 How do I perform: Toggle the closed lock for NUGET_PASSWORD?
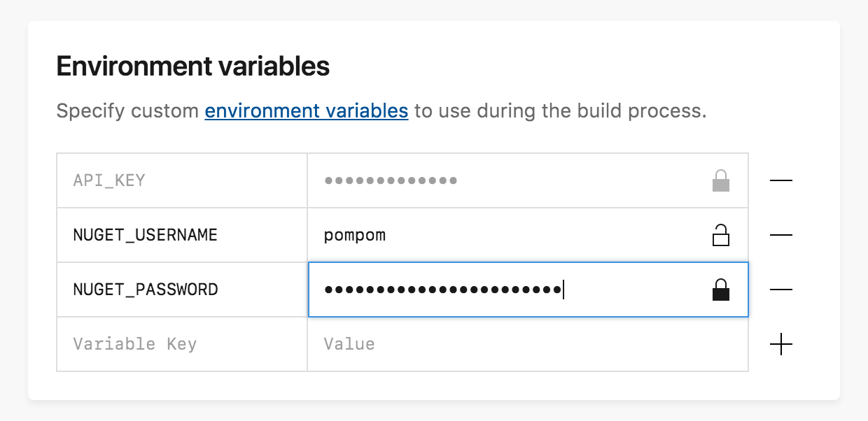720,290
